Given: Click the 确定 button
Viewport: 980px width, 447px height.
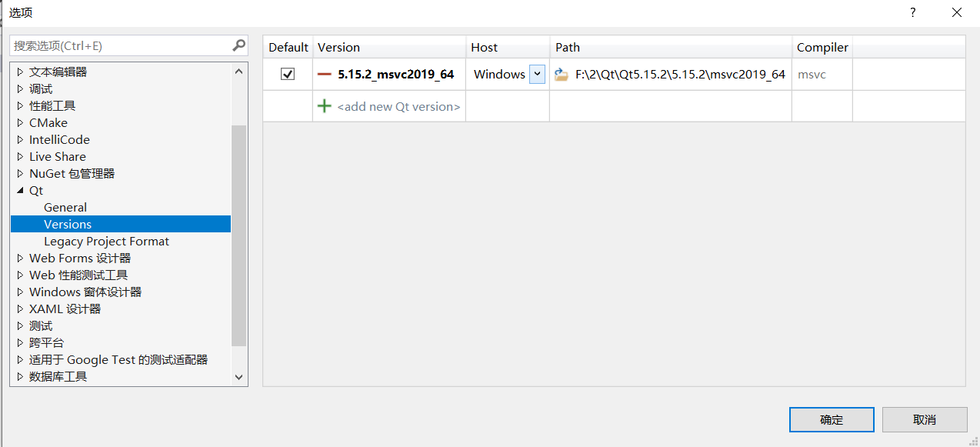Looking at the screenshot, I should coord(832,419).
